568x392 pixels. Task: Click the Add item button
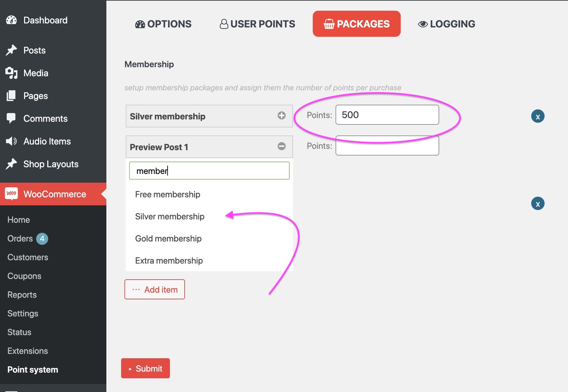coord(155,289)
